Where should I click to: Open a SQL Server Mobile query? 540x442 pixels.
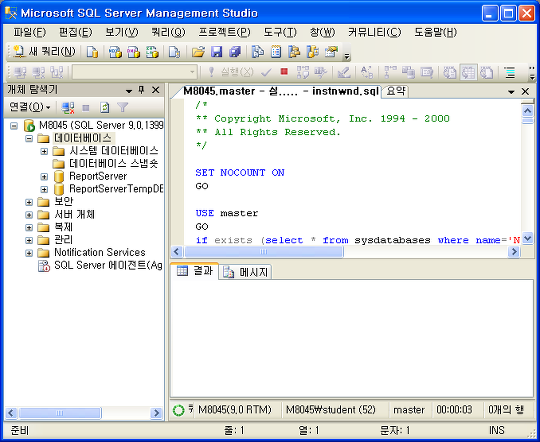(174, 52)
